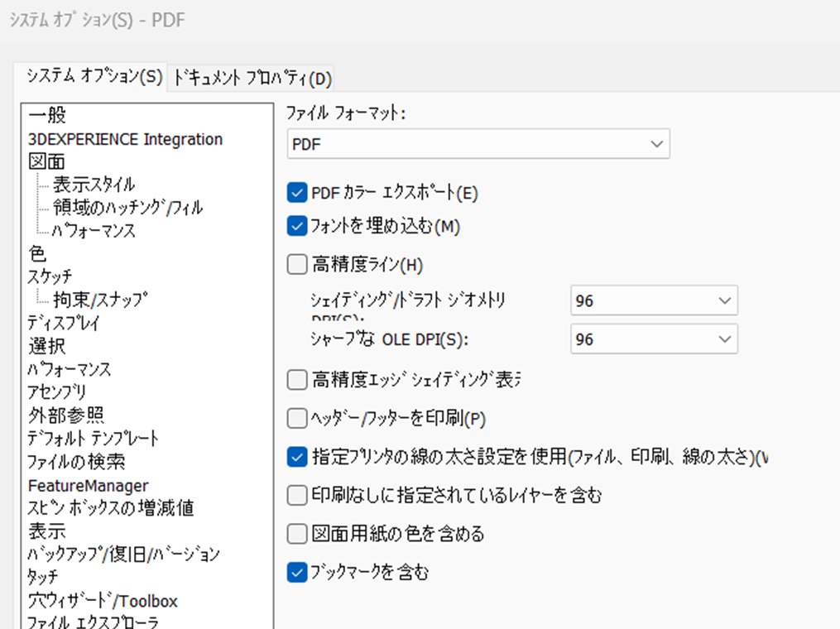Select top-level パフォーマンス below 選択
Viewport: 840px width, 629px height.
coord(70,369)
